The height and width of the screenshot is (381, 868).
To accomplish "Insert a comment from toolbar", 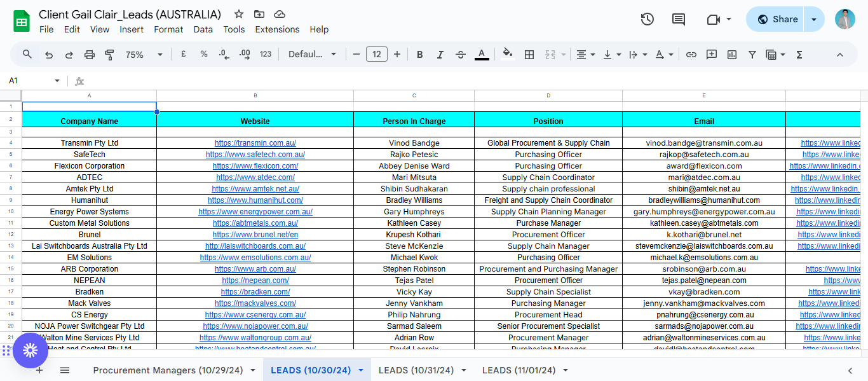I will pos(712,55).
